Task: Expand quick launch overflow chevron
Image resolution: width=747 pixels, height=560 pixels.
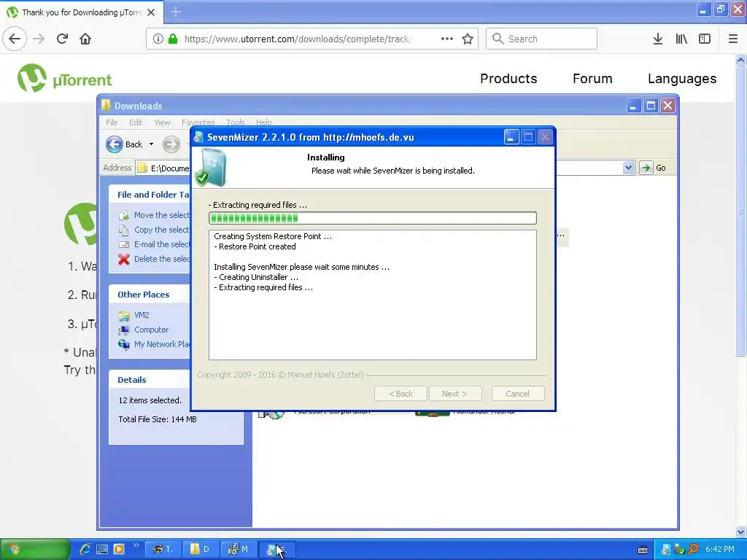Action: coord(136,545)
